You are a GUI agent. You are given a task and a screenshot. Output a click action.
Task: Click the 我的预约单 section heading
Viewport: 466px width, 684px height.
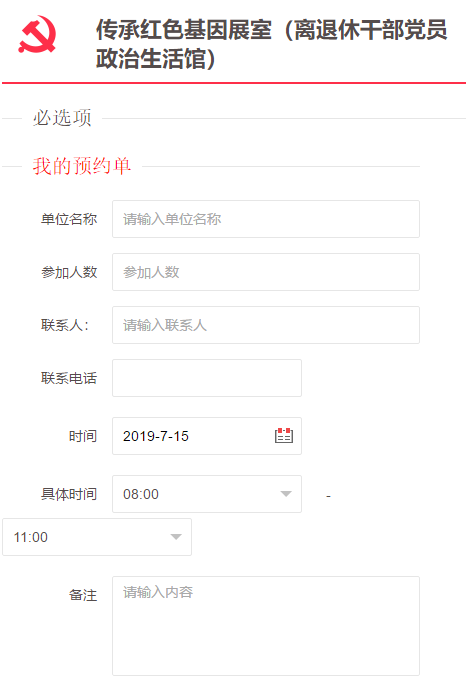82,166
